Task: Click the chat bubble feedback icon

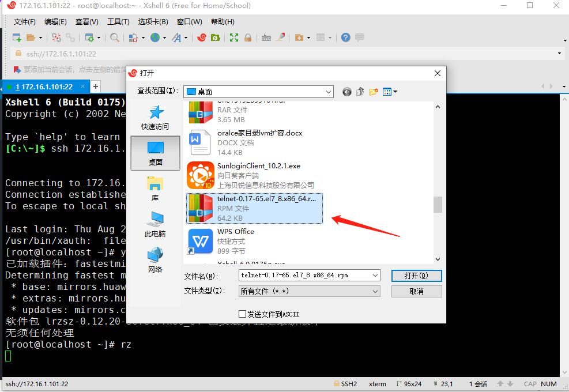Action: tap(360, 37)
